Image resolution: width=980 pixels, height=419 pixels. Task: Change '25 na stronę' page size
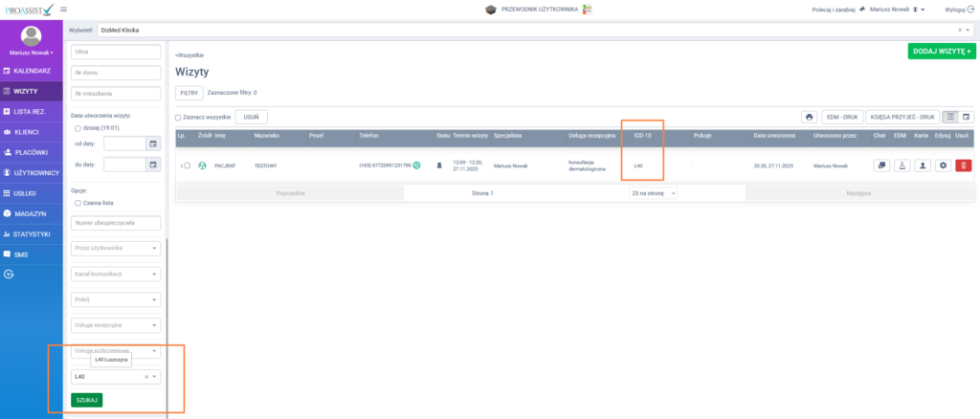(x=653, y=192)
